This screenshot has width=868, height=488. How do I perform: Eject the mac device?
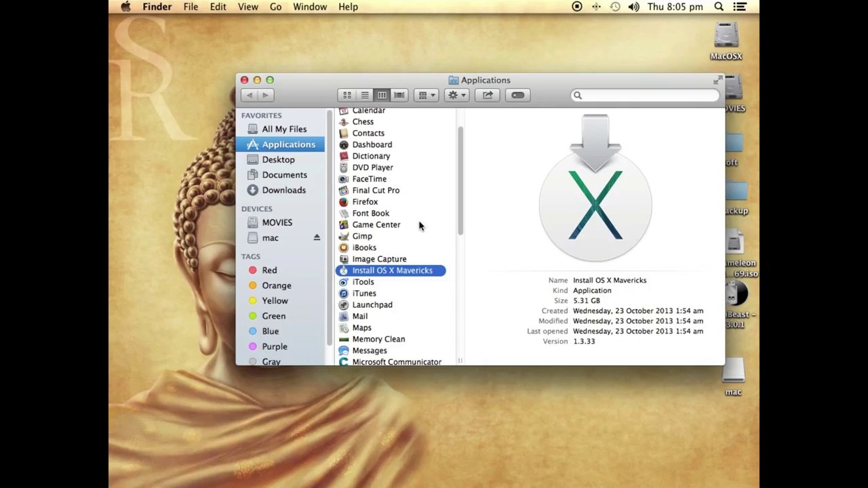click(317, 238)
